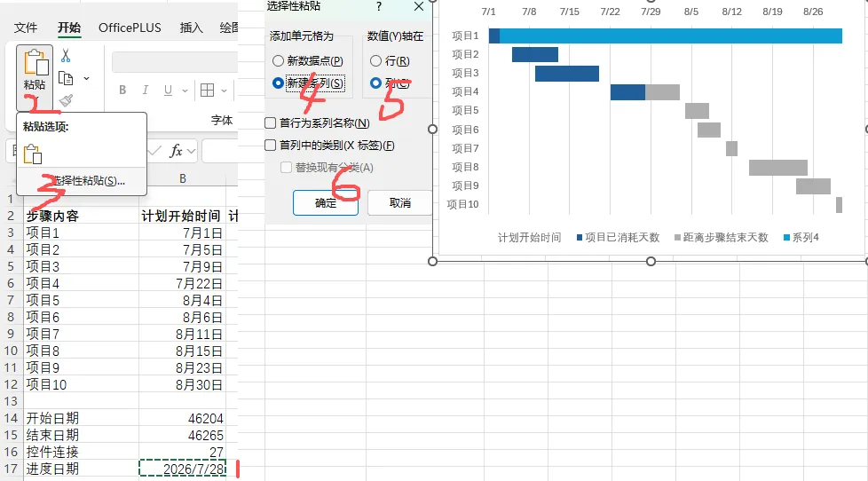Toggle Underline formatting
This screenshot has width=868, height=481.
(168, 90)
